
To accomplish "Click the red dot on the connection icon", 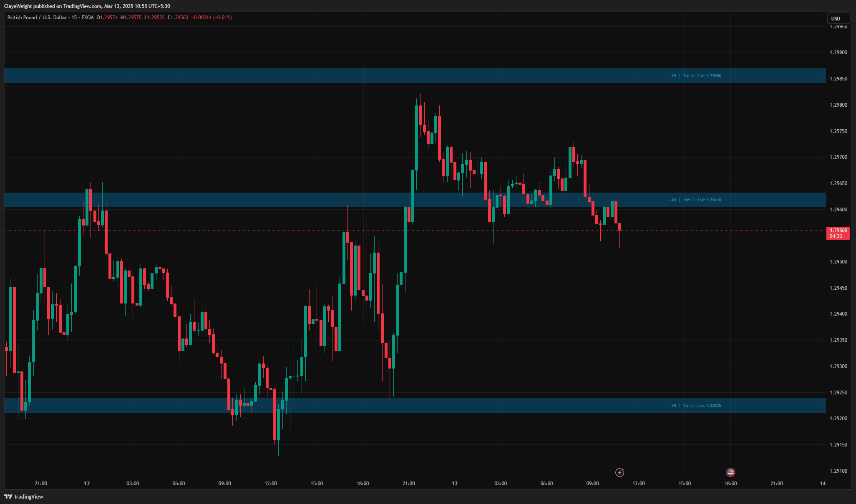I will pyautogui.click(x=623, y=470).
